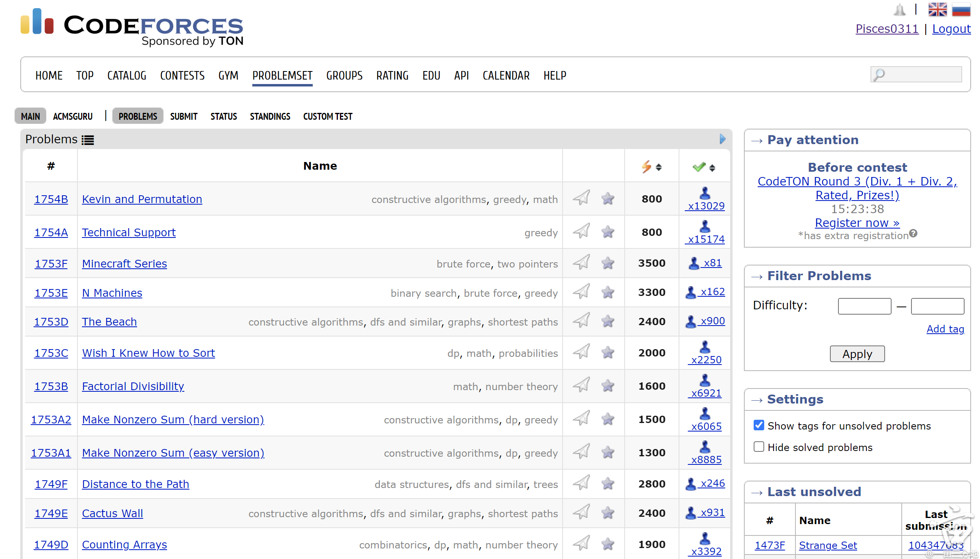This screenshot has height=559, width=980.
Task: Switch to the STATUS tab
Action: pos(224,117)
